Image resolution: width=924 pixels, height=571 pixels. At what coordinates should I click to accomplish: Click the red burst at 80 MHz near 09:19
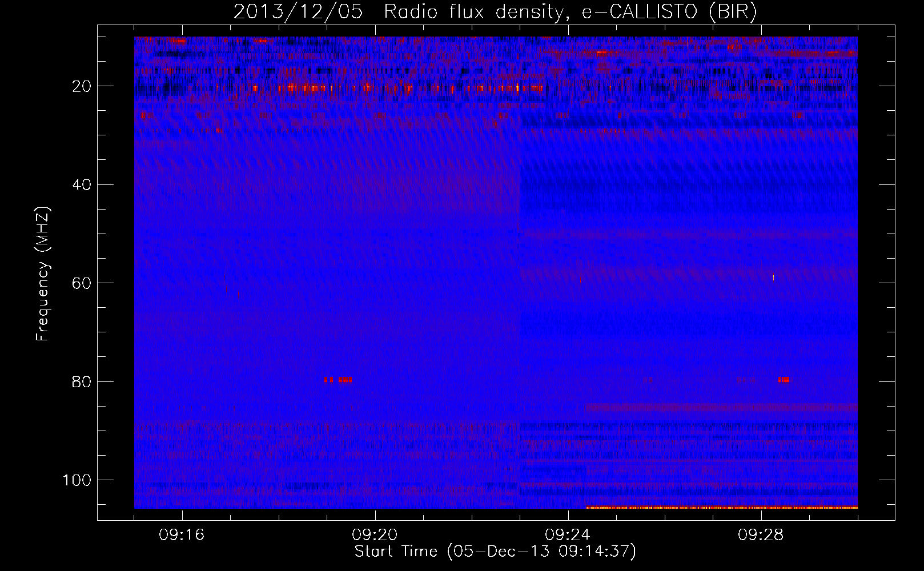pyautogui.click(x=338, y=380)
